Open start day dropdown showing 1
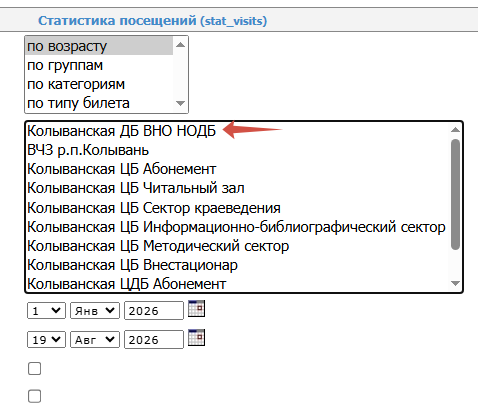478x407 pixels. pyautogui.click(x=46, y=311)
